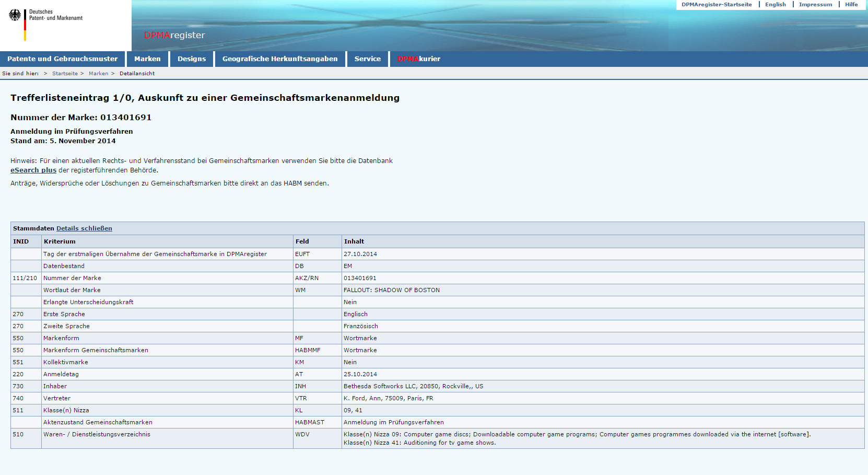Open the Designs menu tab
The width and height of the screenshot is (868, 475).
192,59
